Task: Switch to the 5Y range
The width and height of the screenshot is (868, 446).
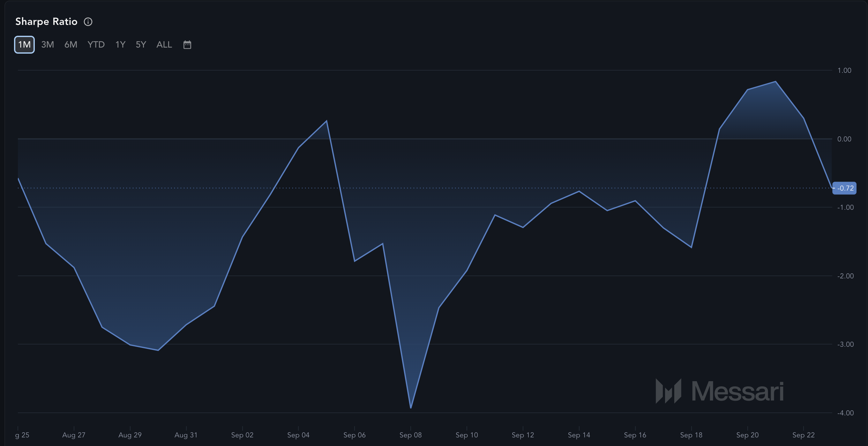Action: pyautogui.click(x=141, y=44)
